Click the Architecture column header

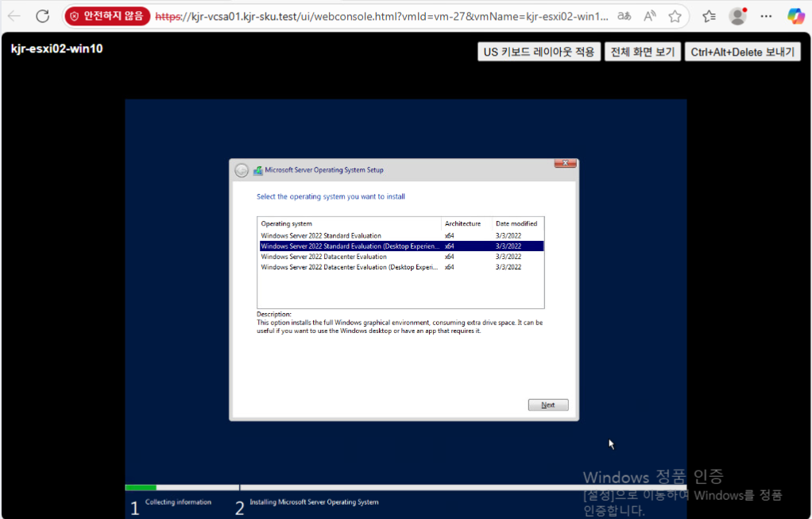[x=466, y=224]
